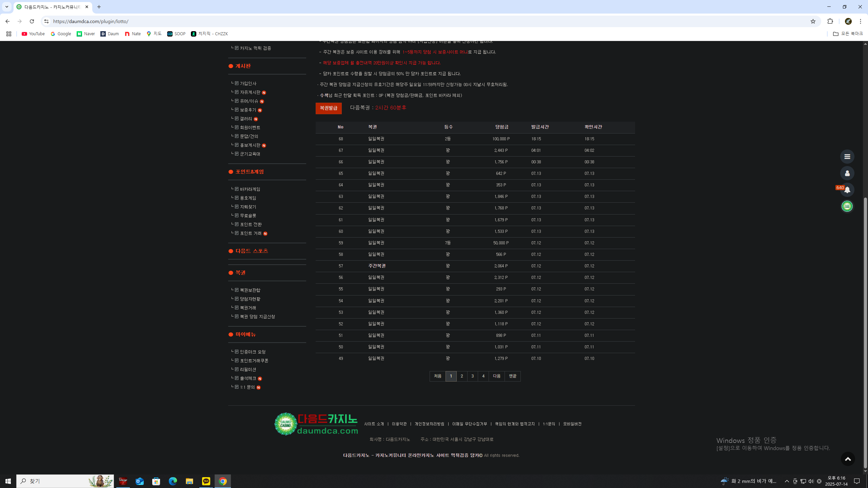The image size is (868, 488).
Task: Jump to the 맨끝 last page
Action: (x=513, y=376)
